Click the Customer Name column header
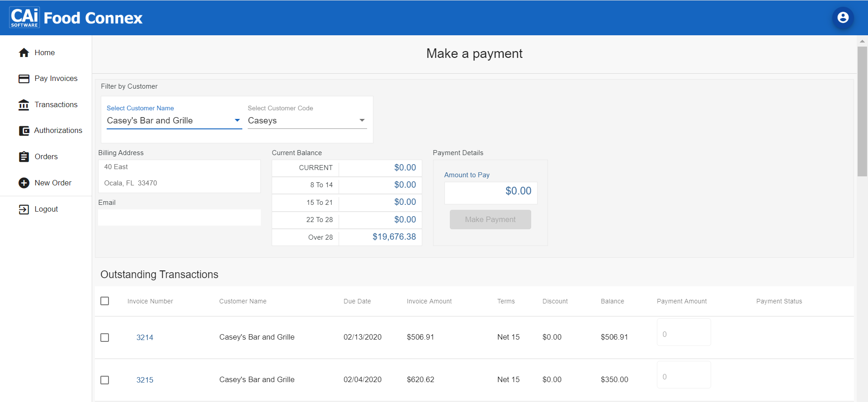Screen dimensions: 868x402 [243, 302]
